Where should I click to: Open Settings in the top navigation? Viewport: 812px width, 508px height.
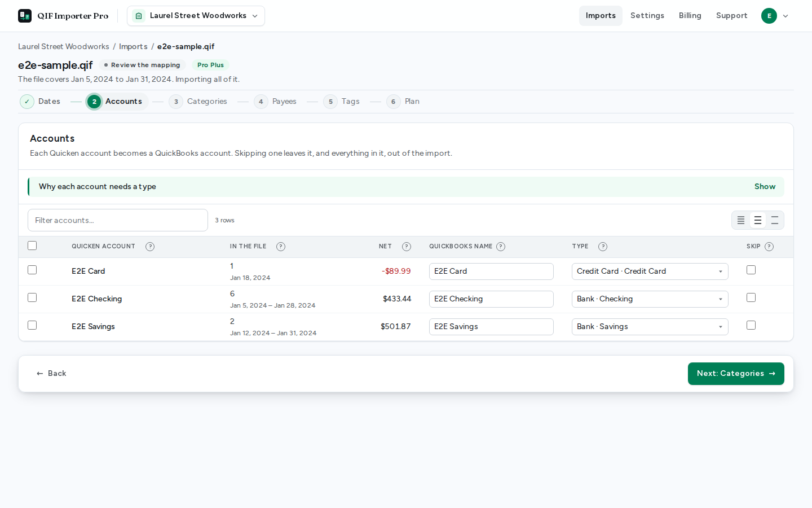coord(647,16)
